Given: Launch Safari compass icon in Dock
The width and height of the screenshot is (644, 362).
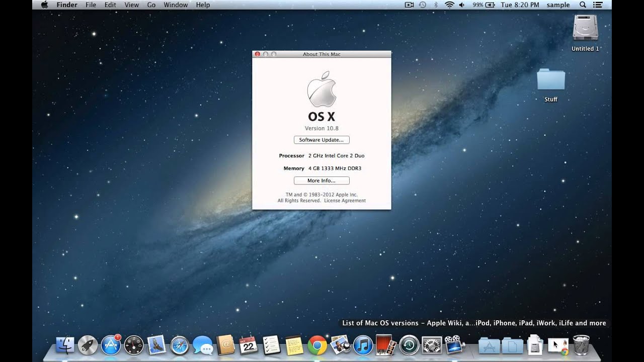Looking at the screenshot, I should click(180, 345).
